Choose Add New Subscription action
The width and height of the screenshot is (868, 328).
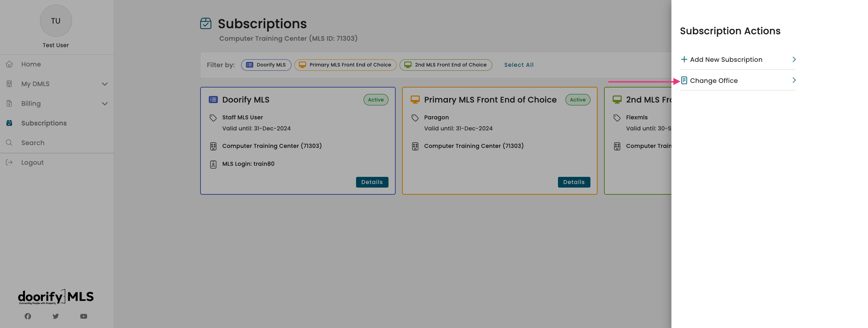[726, 59]
